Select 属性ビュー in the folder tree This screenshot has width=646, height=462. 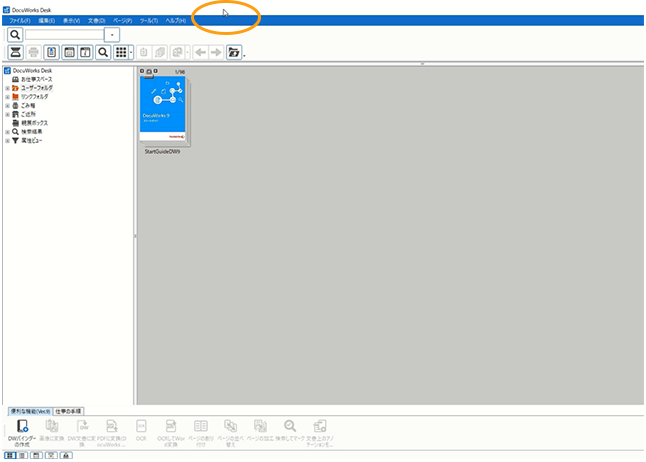(31, 141)
